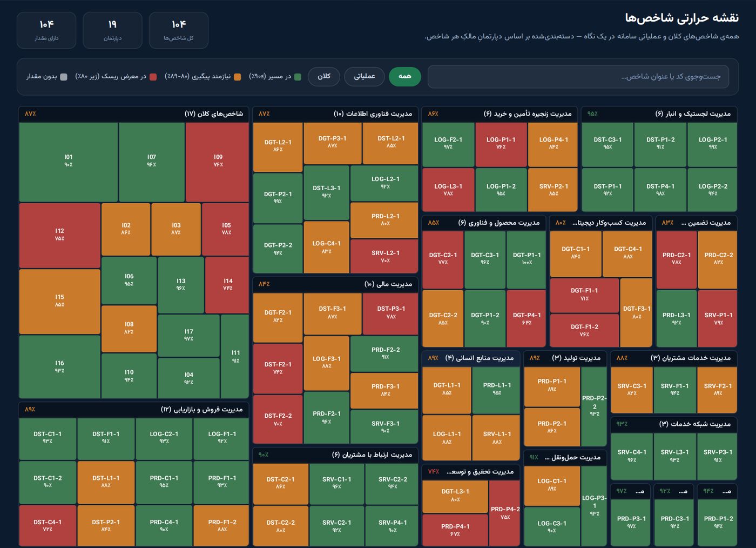This screenshot has height=548, width=756.
Task: Click the مدیریت مالی group header
Action: (x=335, y=284)
